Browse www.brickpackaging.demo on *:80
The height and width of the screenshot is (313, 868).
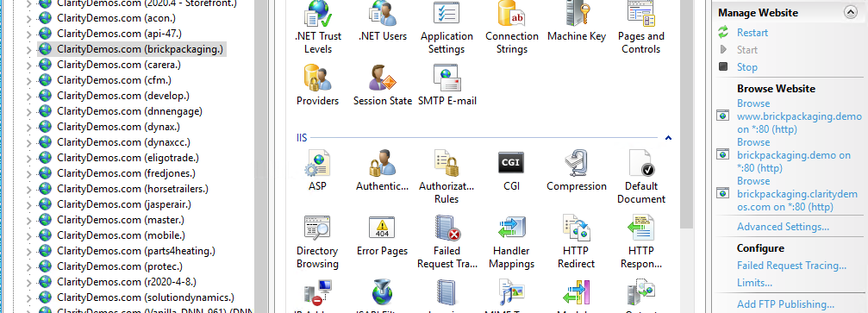pyautogui.click(x=799, y=116)
